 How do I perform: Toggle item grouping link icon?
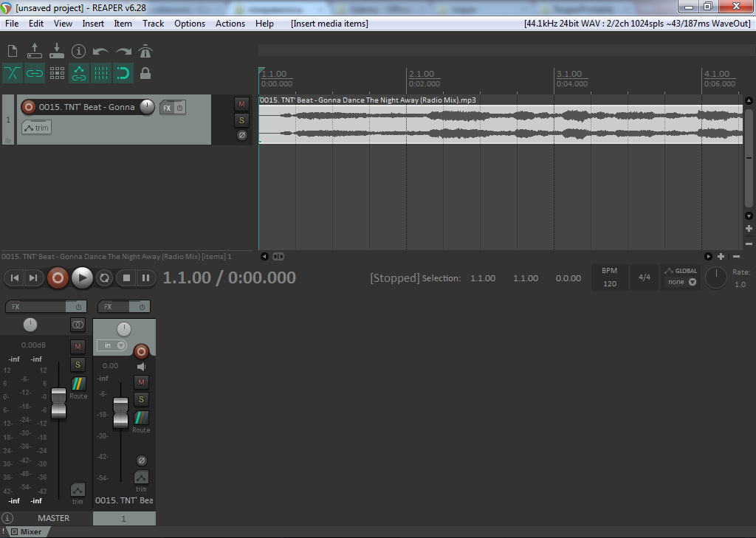(35, 73)
